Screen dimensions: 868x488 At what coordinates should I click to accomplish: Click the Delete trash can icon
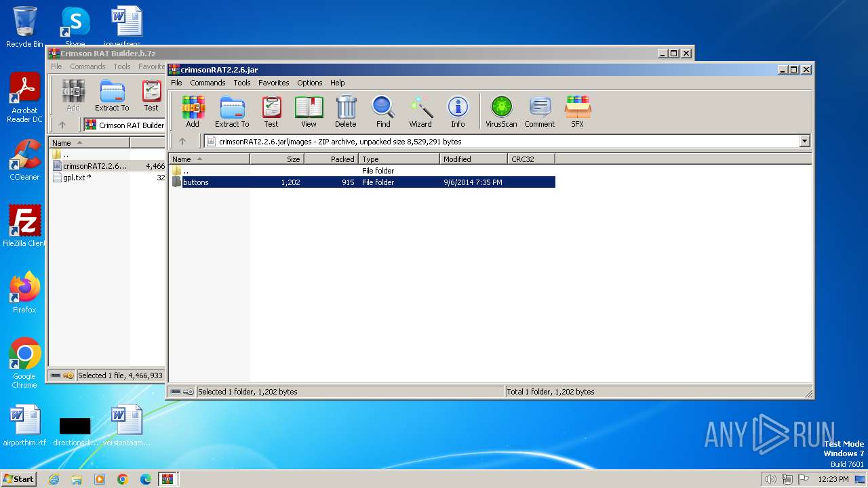point(346,111)
